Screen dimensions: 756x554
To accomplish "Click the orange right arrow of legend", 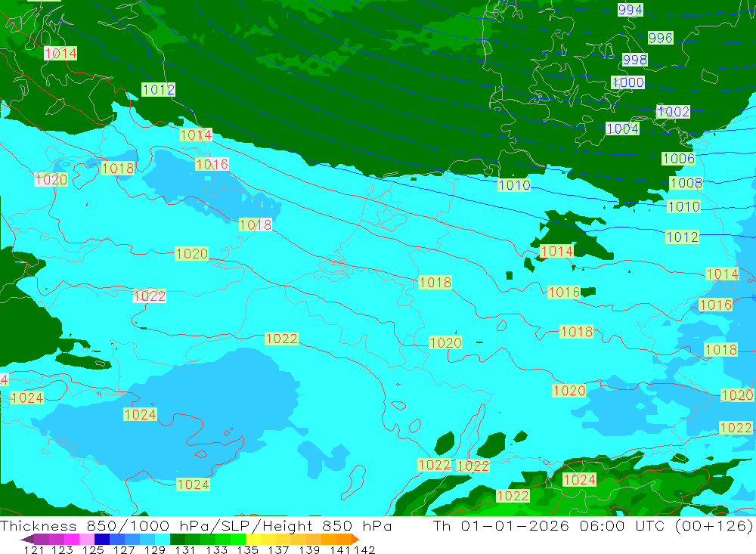I will [355, 539].
